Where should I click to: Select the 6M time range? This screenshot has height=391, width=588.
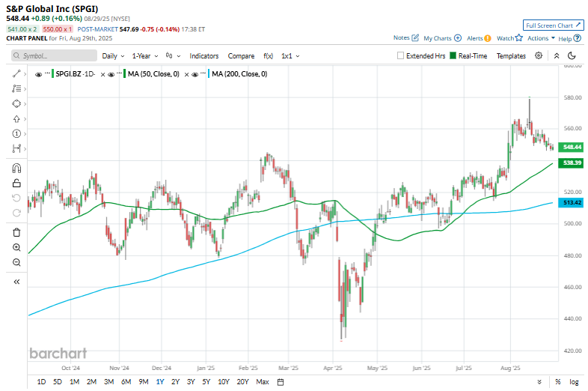[126, 382]
